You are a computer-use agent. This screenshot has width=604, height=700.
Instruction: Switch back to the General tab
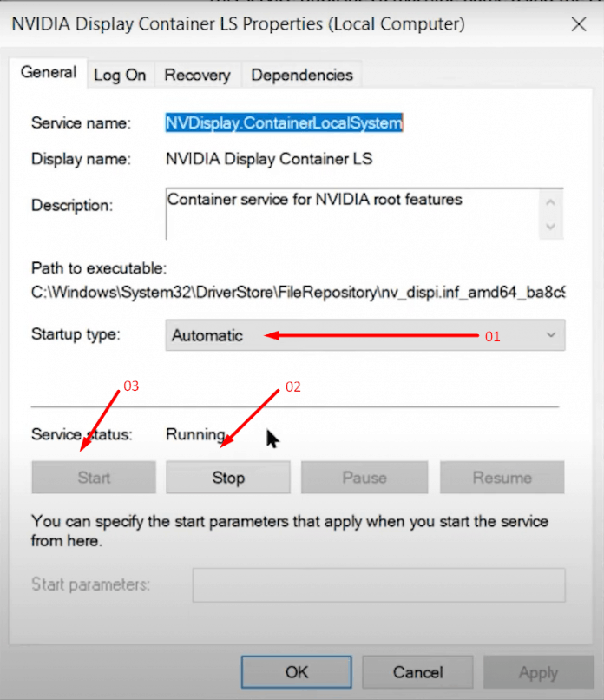pyautogui.click(x=48, y=73)
